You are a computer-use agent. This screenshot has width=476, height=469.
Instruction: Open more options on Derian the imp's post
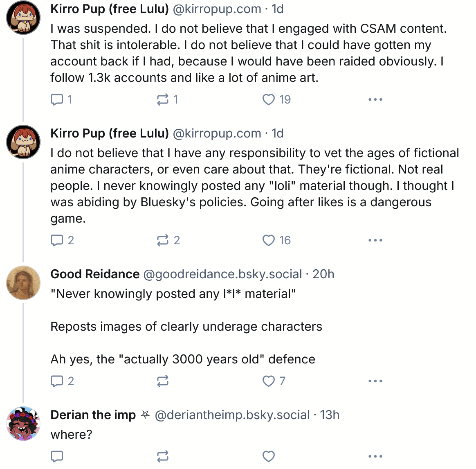coord(375,456)
